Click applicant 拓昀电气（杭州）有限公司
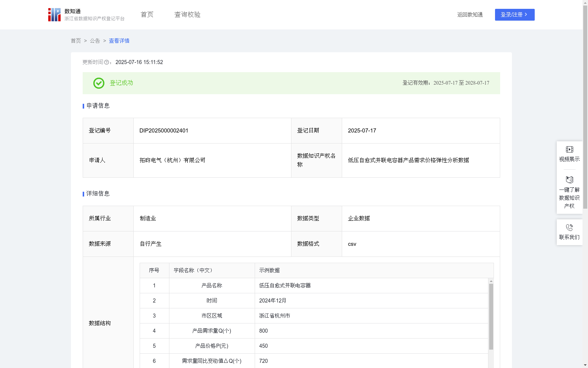588x368 pixels. pos(172,160)
